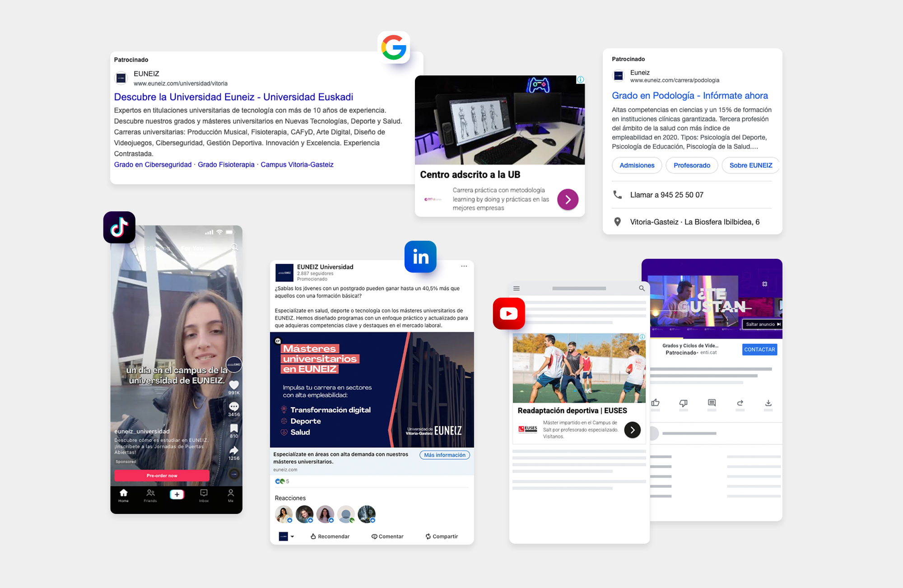The width and height of the screenshot is (903, 588).
Task: Open TikTok Me profile tab
Action: (231, 495)
